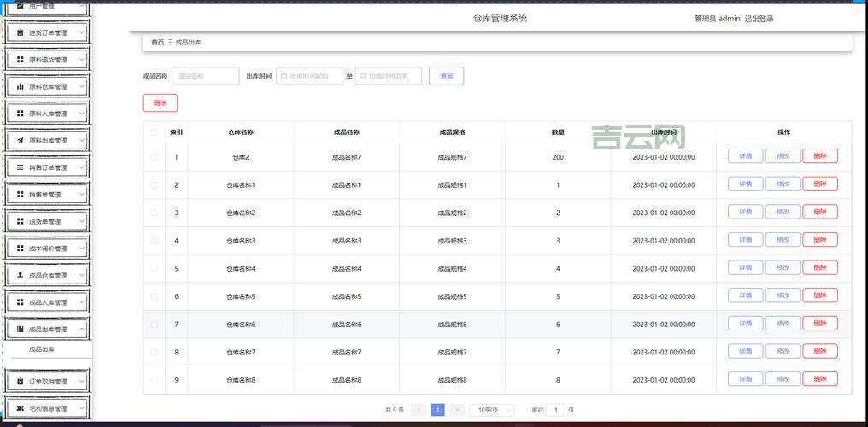Click the 原料仓库管理 bar chart icon
Viewport: 868px width, 427px height.
21,87
